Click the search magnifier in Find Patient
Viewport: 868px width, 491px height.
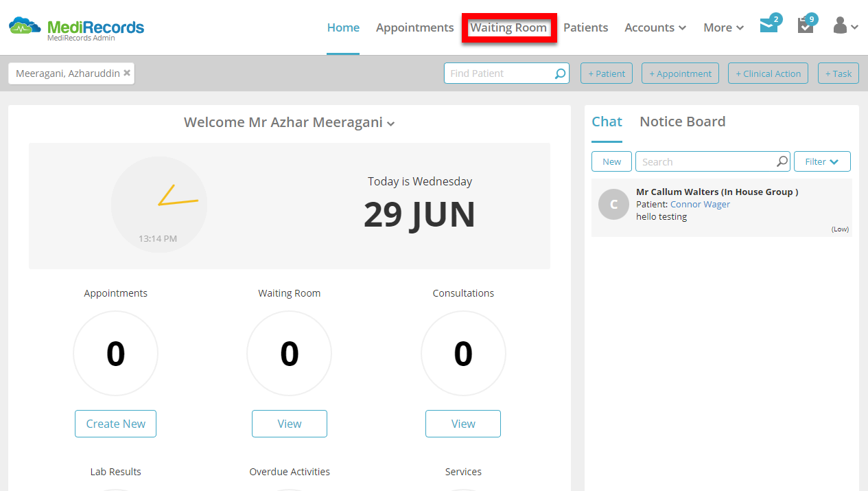(561, 73)
